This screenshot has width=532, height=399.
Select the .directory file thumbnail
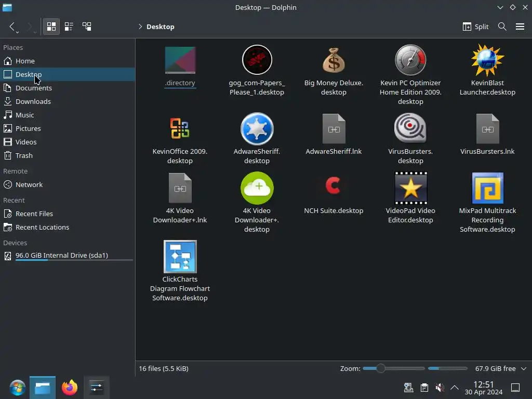click(x=180, y=60)
